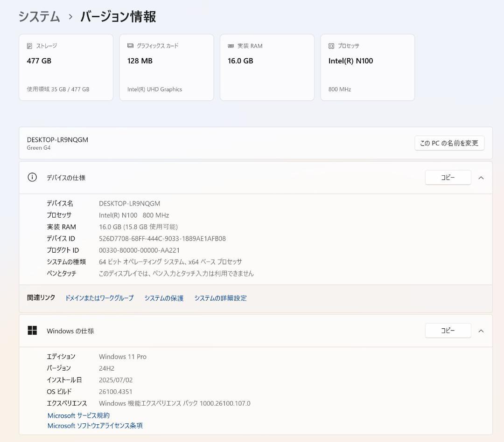
Task: Click コピー in the デバイスの仕様 section
Action: (448, 177)
